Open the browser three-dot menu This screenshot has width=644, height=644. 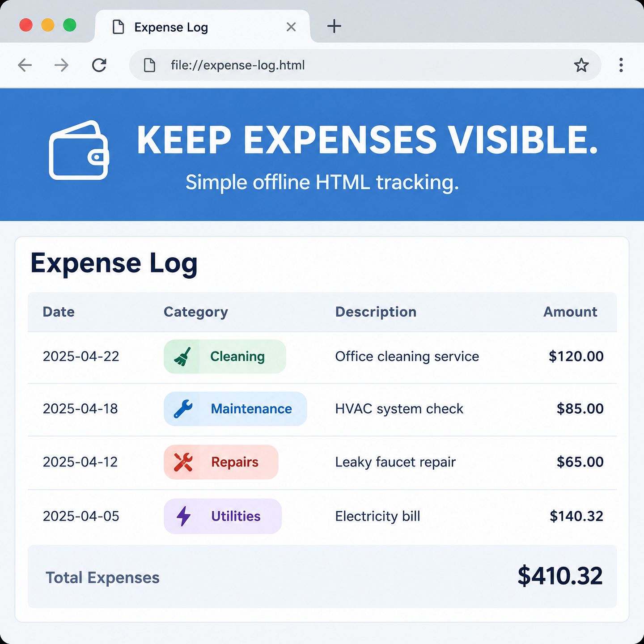pos(621,65)
